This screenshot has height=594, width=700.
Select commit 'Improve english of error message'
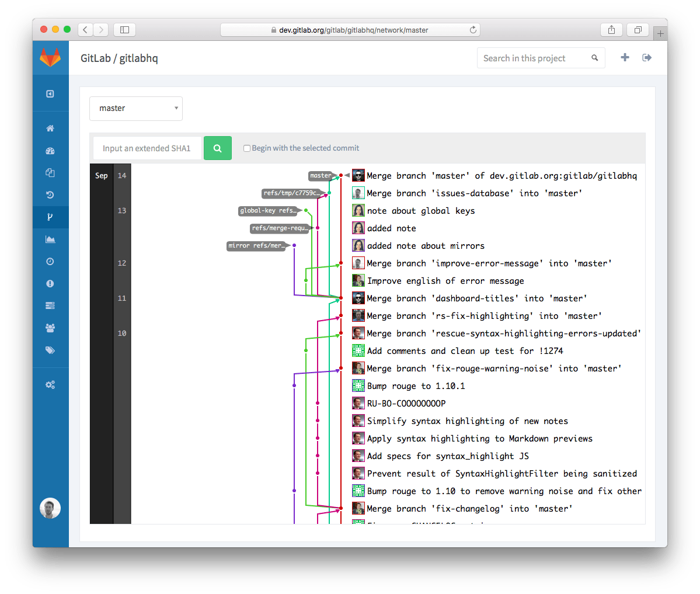coord(445,281)
